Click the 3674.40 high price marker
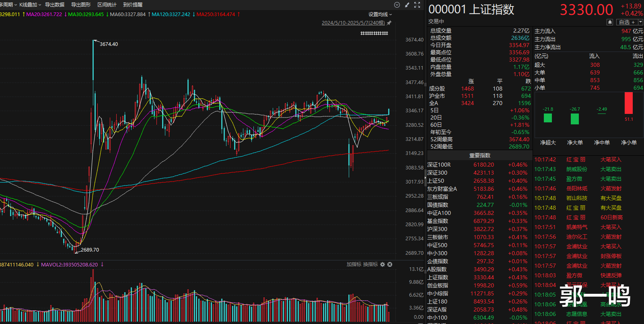The width and height of the screenshot is (644, 324). coord(109,44)
